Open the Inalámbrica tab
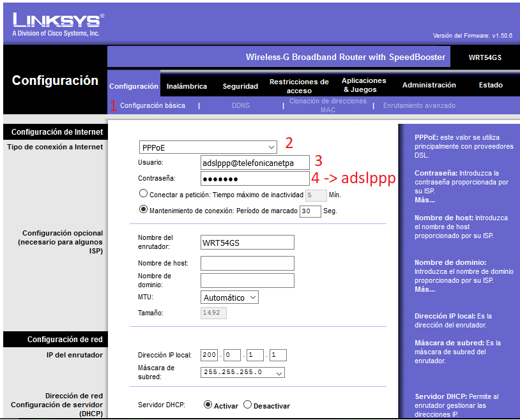Image resolution: width=520 pixels, height=420 pixels. click(x=187, y=86)
